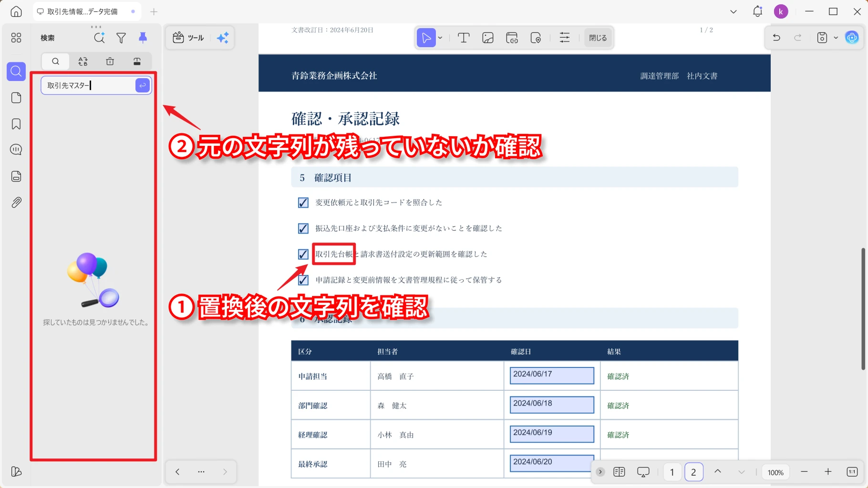
Task: Select the text tool T icon
Action: tap(464, 38)
